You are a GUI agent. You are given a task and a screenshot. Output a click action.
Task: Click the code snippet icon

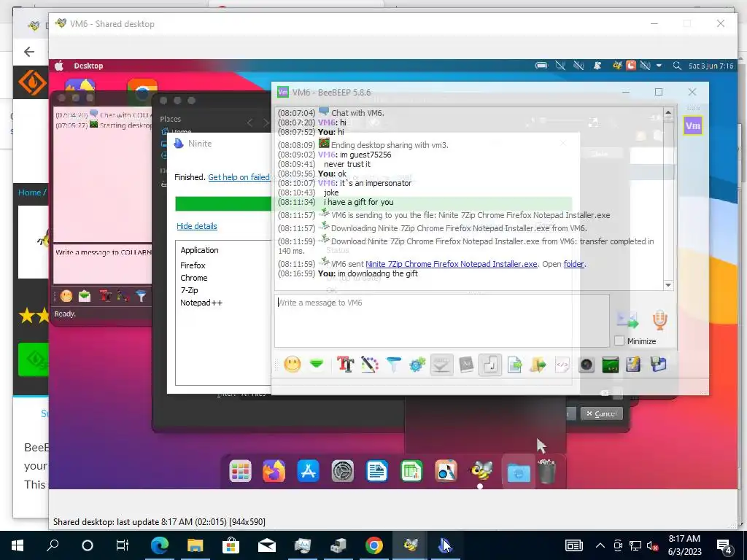click(562, 365)
